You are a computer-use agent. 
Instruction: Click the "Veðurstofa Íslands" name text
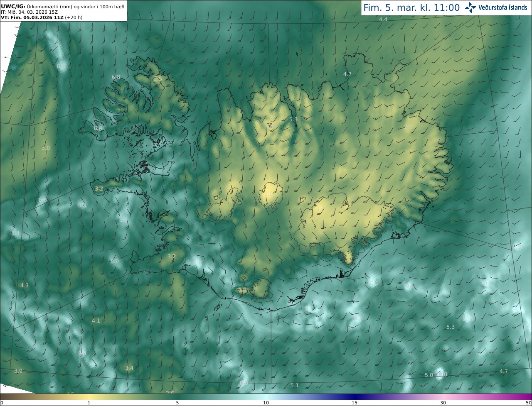coord(503,7)
